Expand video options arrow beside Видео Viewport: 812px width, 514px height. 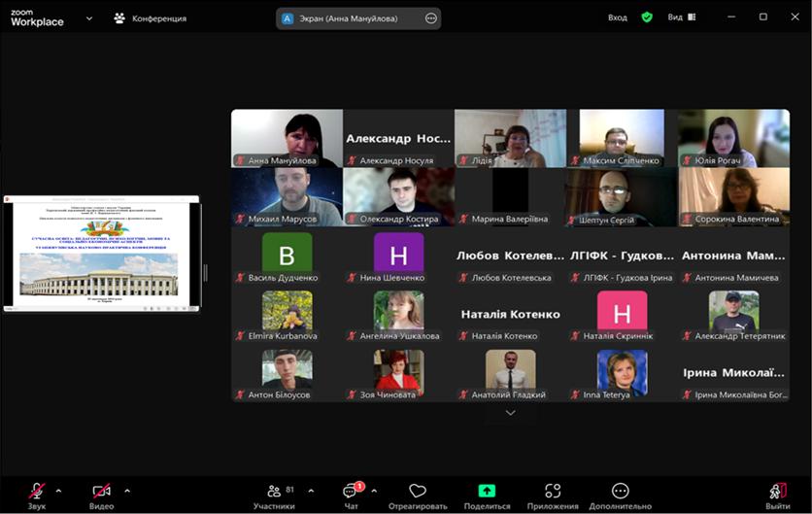[x=127, y=490]
